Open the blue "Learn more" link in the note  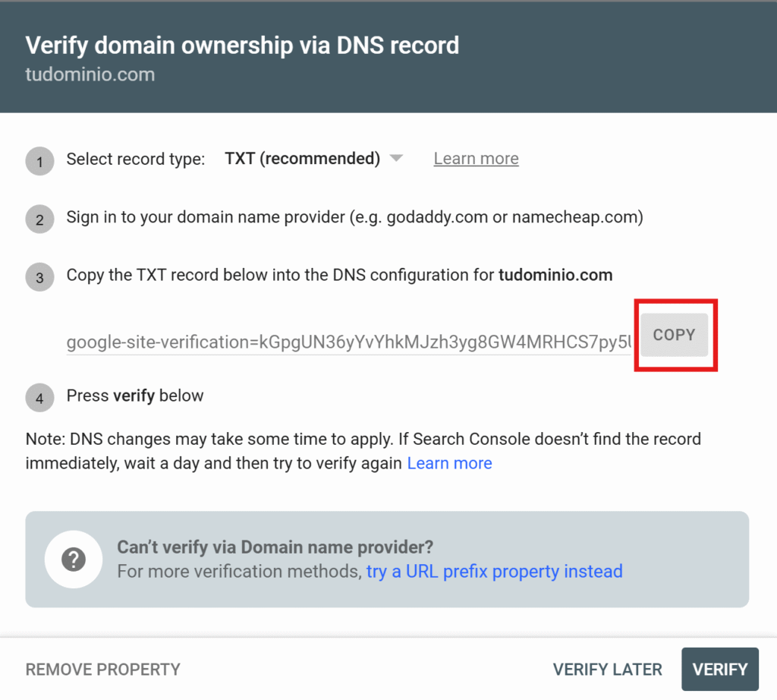coord(449,463)
